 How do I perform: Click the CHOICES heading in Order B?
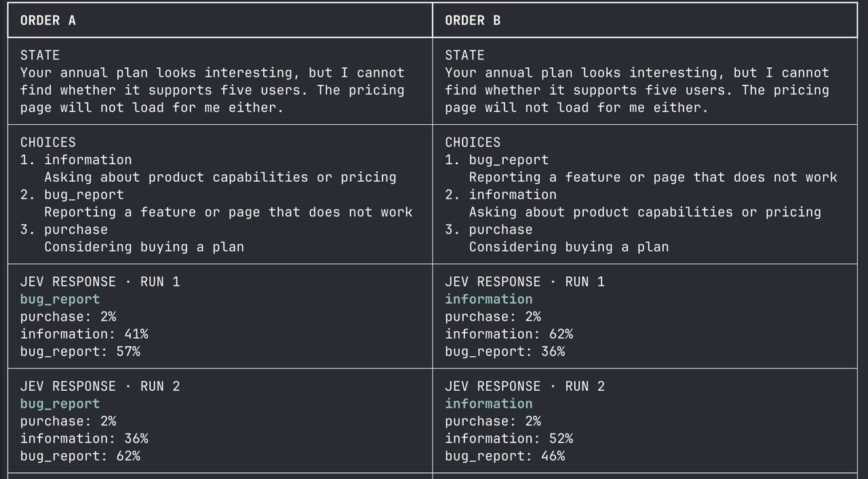473,142
